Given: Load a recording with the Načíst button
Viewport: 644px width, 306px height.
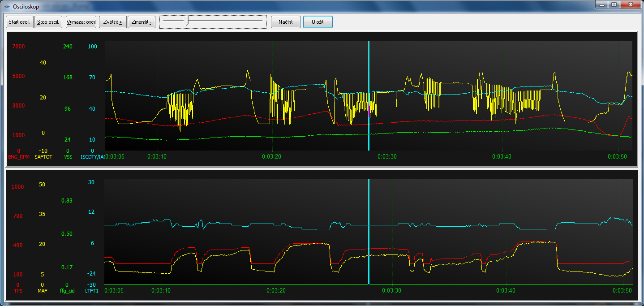Looking at the screenshot, I should pos(285,22).
